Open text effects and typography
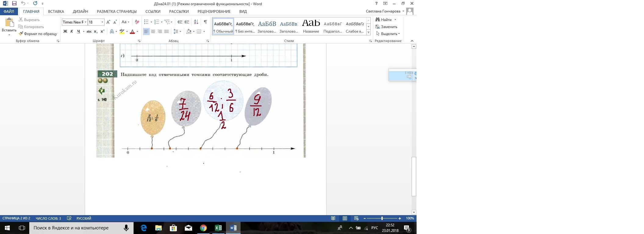Screen dimensions: 644x234 coord(112,31)
